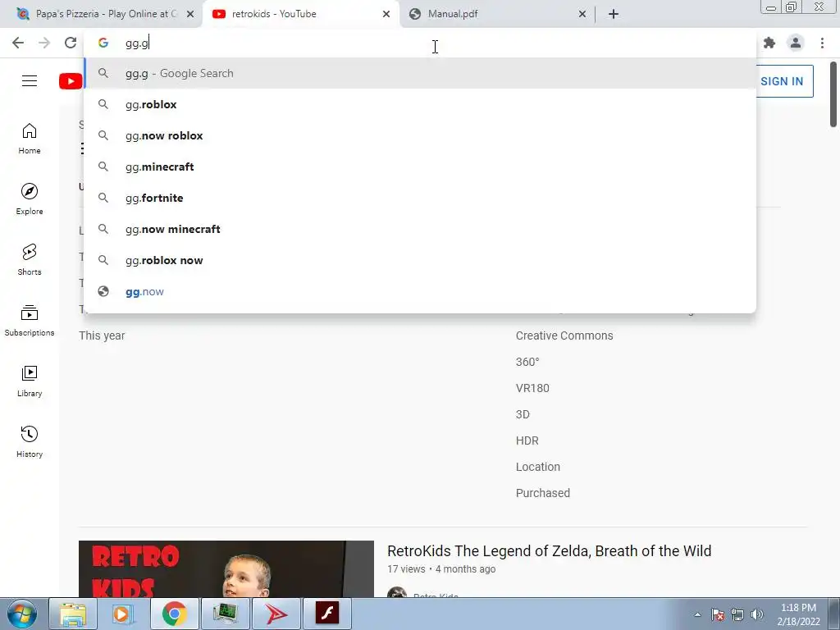Apply the VR180 filter
This screenshot has width=840, height=630.
pos(532,388)
